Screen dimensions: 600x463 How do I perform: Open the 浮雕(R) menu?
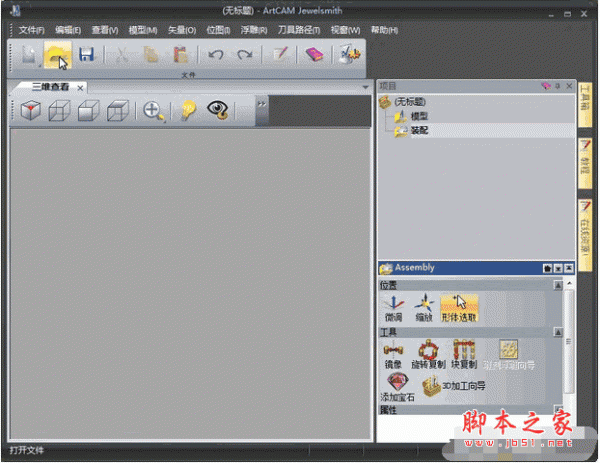[254, 30]
